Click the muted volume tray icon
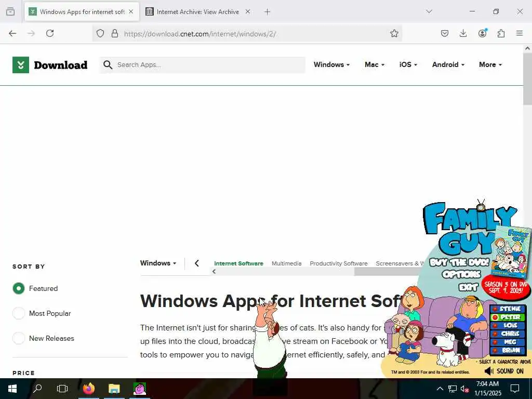Image resolution: width=532 pixels, height=399 pixels. (x=464, y=389)
